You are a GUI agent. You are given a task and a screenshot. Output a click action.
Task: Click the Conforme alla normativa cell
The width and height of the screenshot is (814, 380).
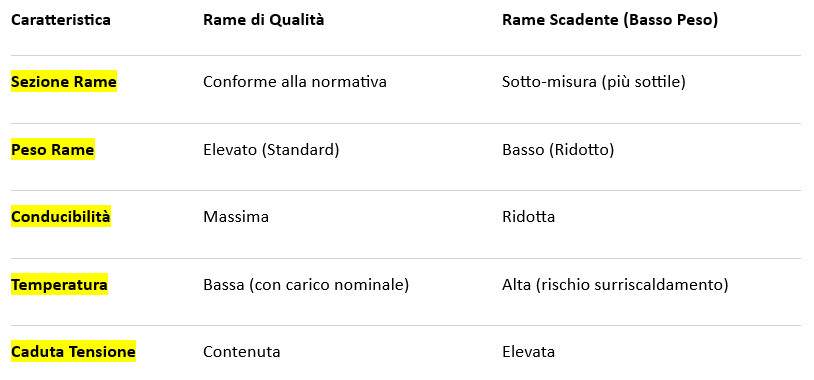(x=295, y=82)
